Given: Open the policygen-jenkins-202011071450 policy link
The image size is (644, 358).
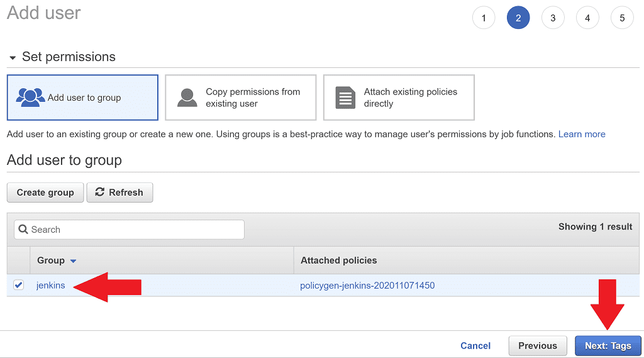Looking at the screenshot, I should pyautogui.click(x=367, y=286).
